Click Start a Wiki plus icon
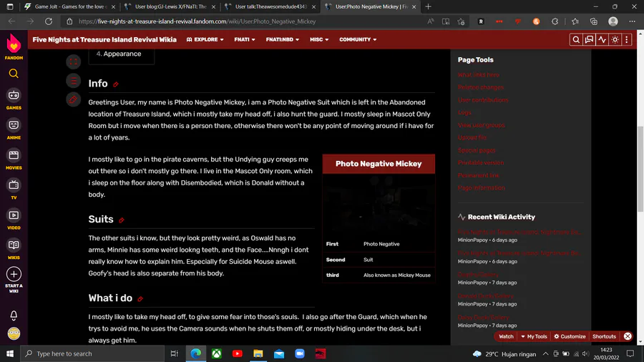Viewport: 644px width, 362px height. pyautogui.click(x=14, y=274)
